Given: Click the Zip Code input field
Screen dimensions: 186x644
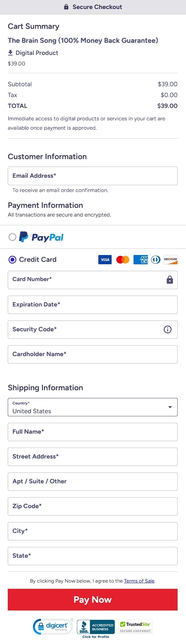Looking at the screenshot, I should [93, 506].
